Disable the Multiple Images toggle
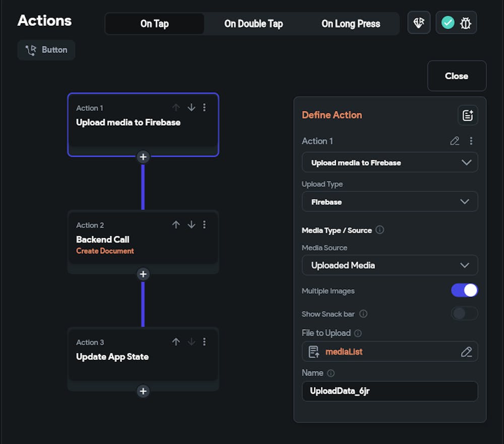 click(x=464, y=290)
